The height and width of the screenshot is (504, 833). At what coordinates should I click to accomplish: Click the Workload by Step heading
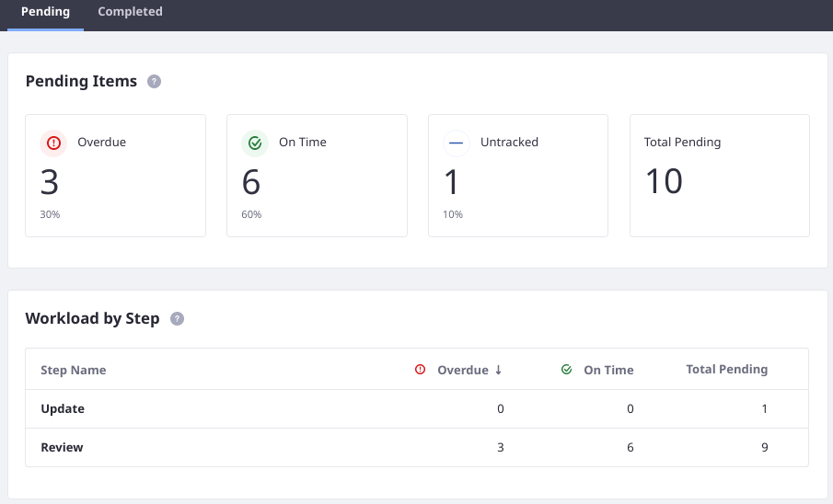92,318
